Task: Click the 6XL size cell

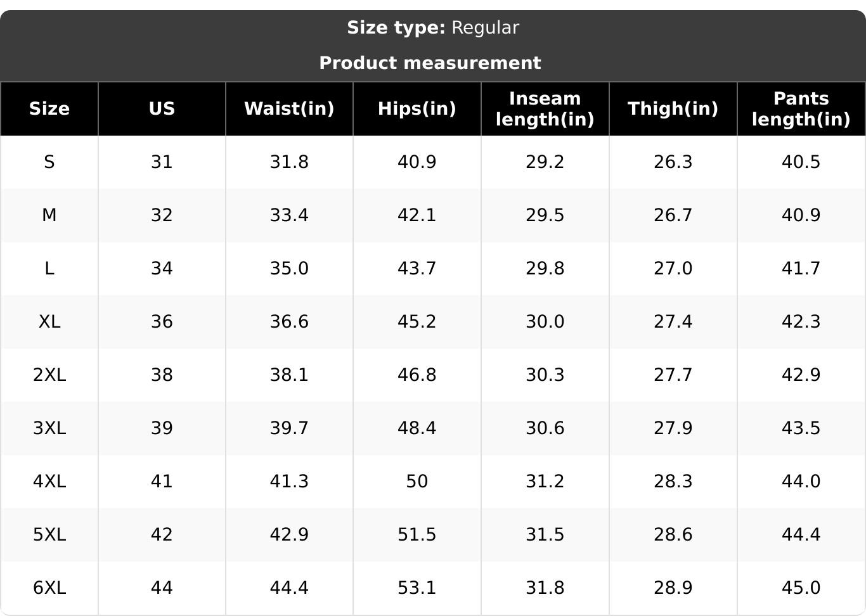Action: click(49, 588)
